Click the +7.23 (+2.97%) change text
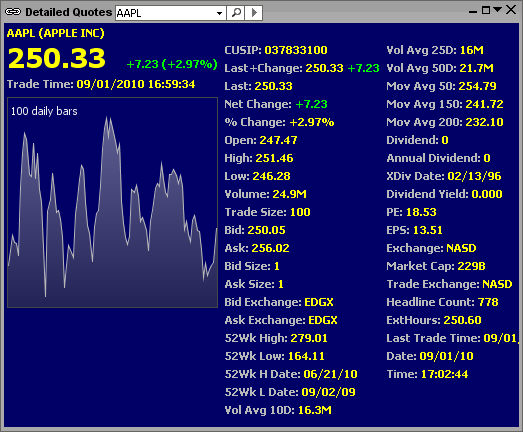 [172, 64]
